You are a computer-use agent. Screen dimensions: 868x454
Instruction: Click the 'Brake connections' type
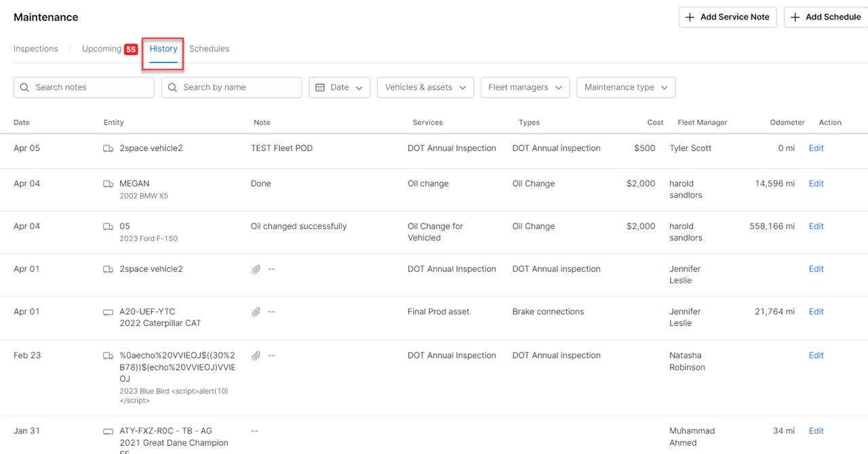tap(548, 312)
